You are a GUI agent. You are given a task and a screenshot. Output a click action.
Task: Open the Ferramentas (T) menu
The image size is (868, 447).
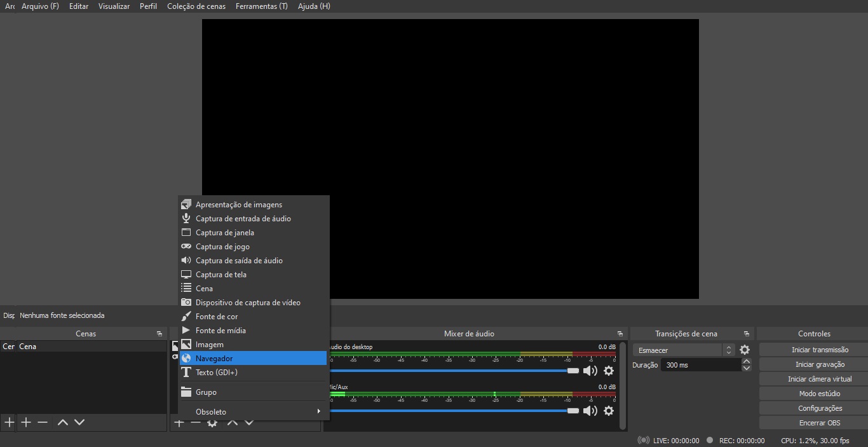(261, 6)
